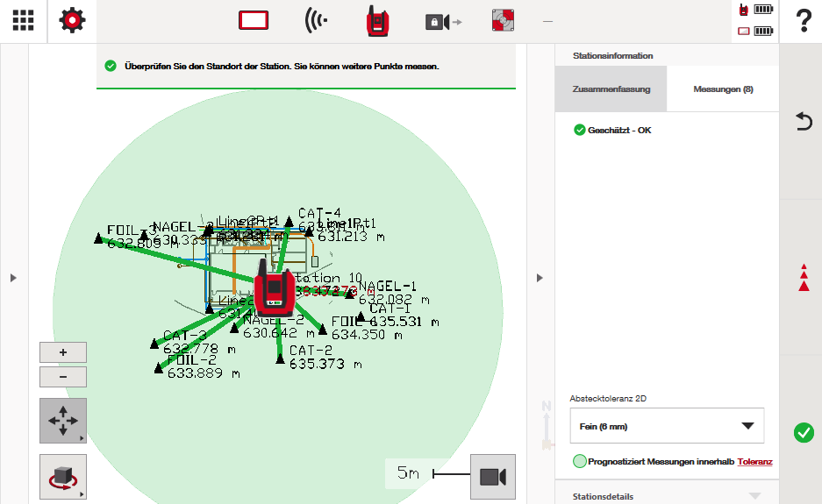Screen dimensions: 822x504
Task: Select the total station instrument icon
Action: pyautogui.click(x=378, y=21)
